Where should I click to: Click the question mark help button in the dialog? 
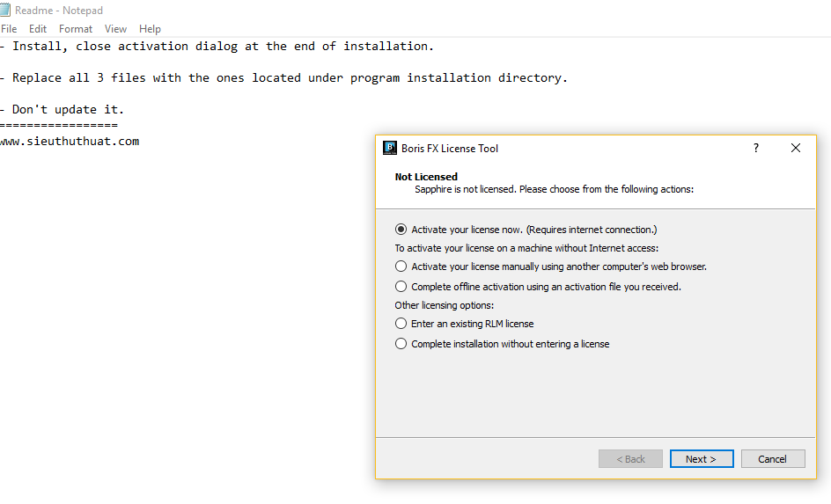756,149
